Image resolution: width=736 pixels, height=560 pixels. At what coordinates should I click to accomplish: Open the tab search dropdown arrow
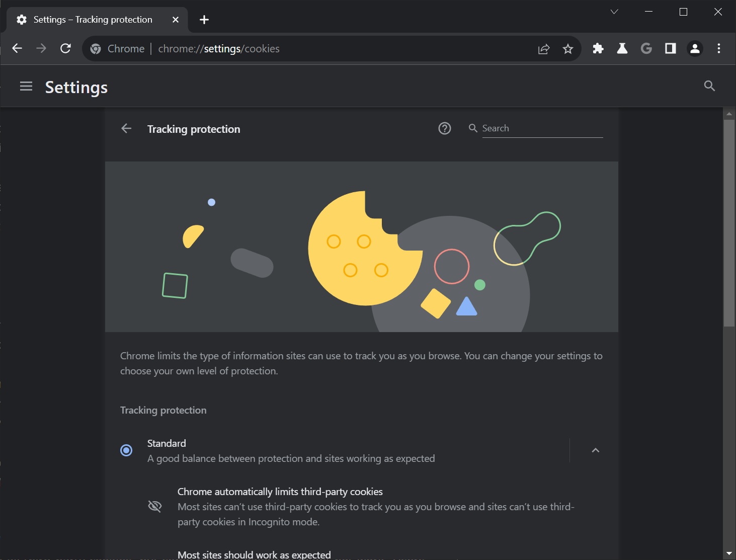click(614, 12)
